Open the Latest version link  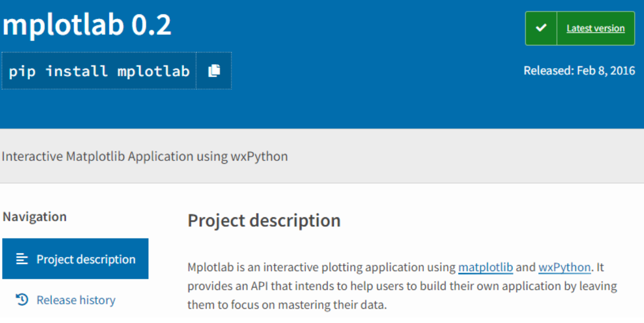tap(595, 28)
